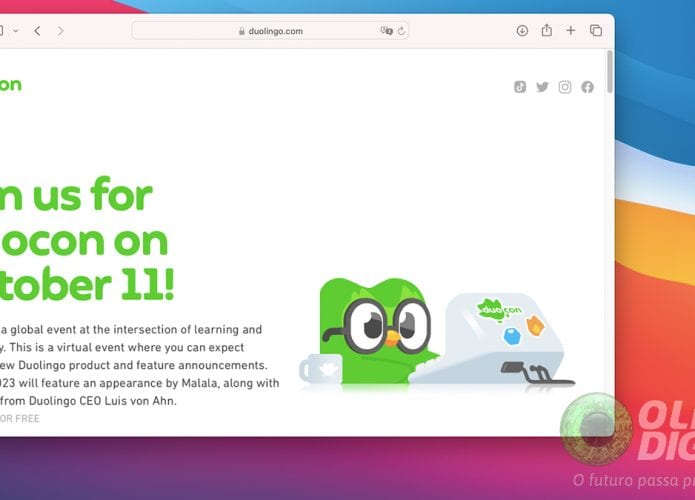Click text 'appearance by Malala, along with'

coord(195,383)
